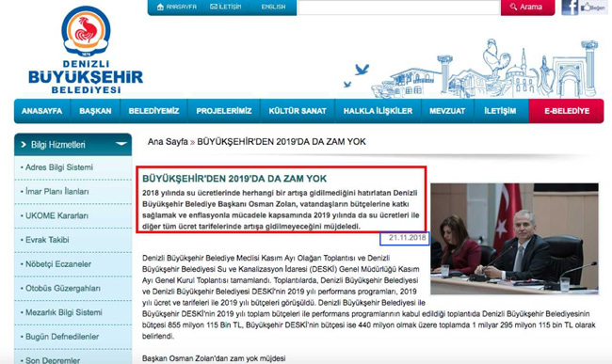612x364 pixels.
Task: Open HALKLA İLİŞKİLER in the navigation bar
Action: pos(378,111)
